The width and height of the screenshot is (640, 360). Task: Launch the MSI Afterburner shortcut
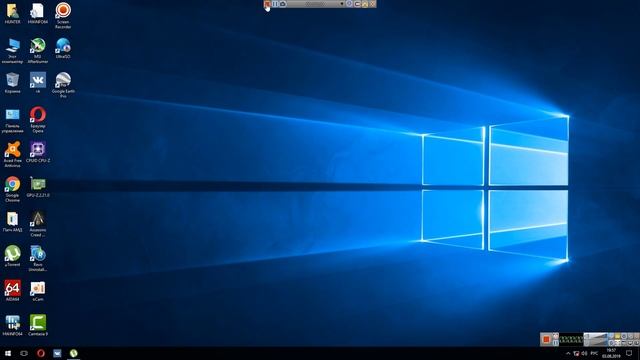point(38,50)
